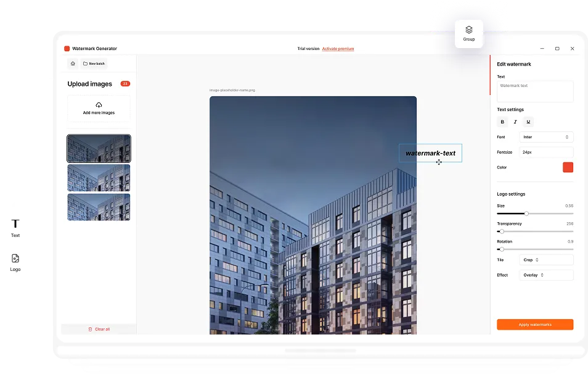Follow the Activate premium link

pyautogui.click(x=338, y=49)
